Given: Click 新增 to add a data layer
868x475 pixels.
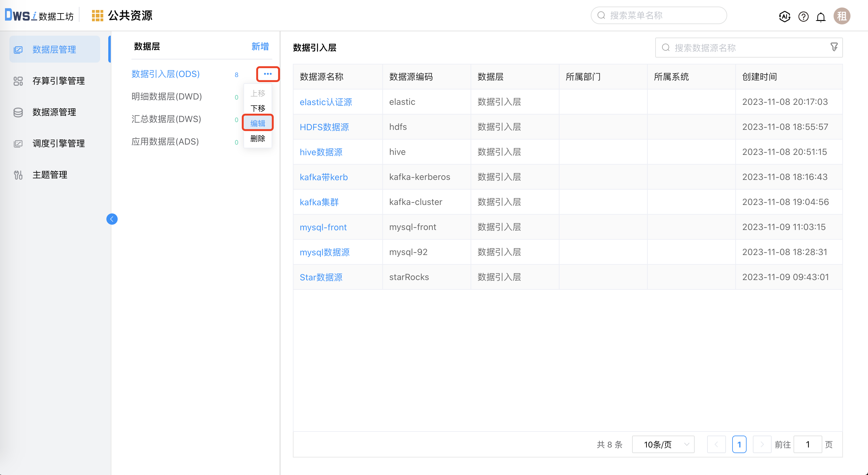Looking at the screenshot, I should pos(259,47).
